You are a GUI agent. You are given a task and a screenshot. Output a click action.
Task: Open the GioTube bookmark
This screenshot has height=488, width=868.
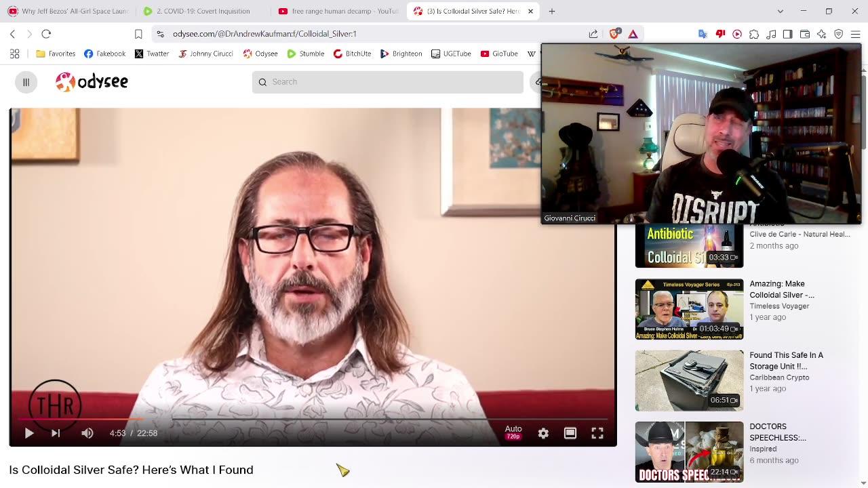click(x=499, y=54)
